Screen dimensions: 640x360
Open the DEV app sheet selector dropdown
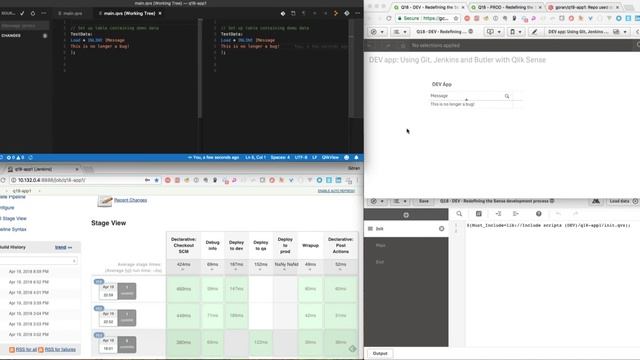pos(587,31)
